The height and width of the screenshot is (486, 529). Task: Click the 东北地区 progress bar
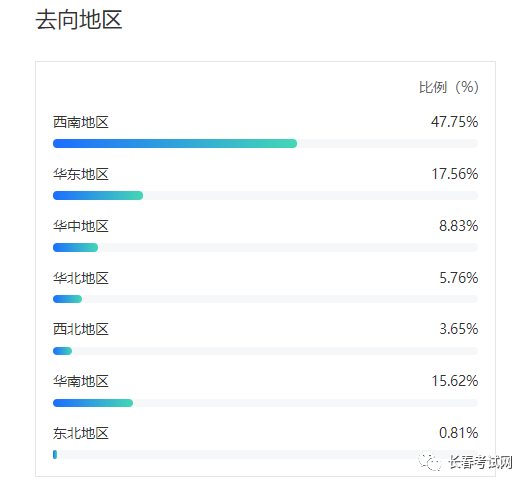(266, 454)
